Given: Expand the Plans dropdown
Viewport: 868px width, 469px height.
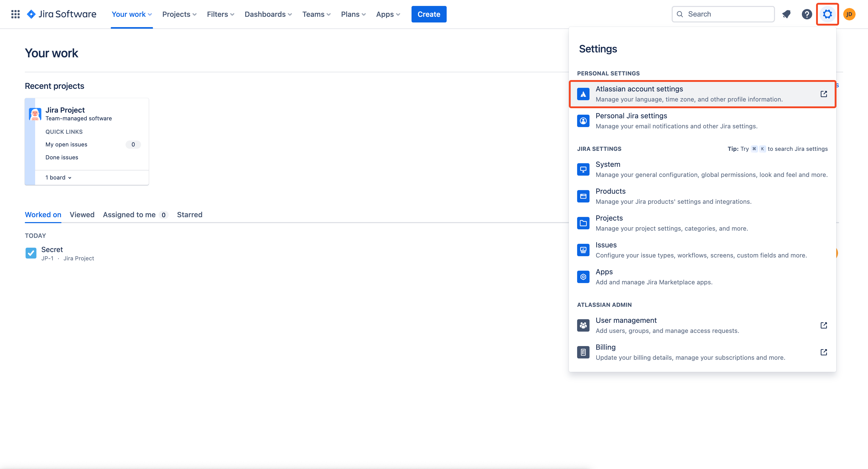Looking at the screenshot, I should tap(353, 14).
